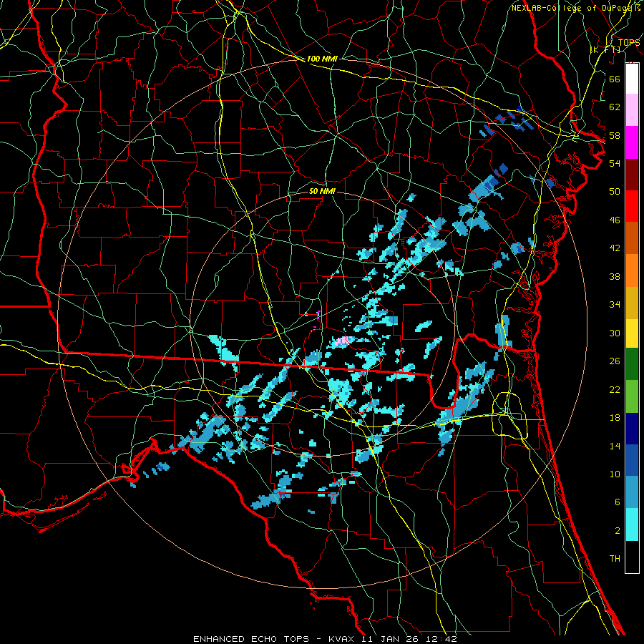Click the dark red swatch between 50 and 54

(x=632, y=174)
